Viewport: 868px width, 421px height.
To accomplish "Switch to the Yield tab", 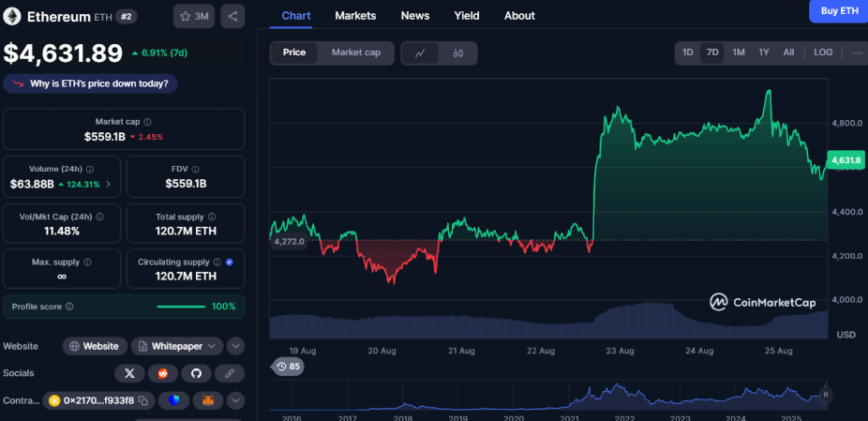I will click(467, 16).
